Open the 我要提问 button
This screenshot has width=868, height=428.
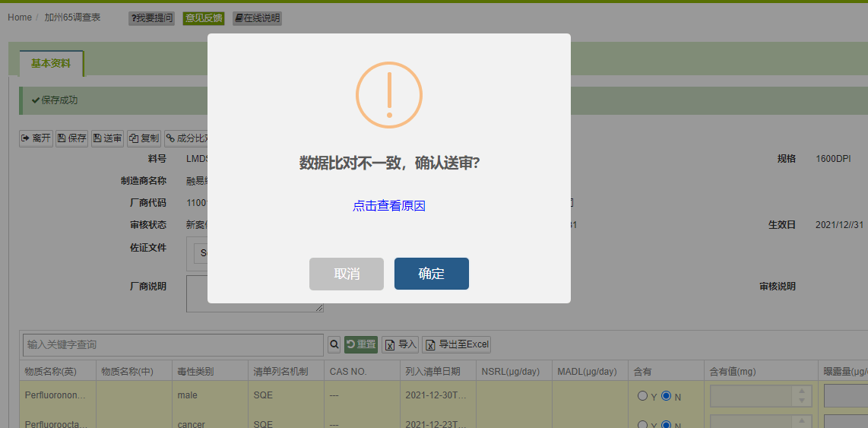pos(152,18)
